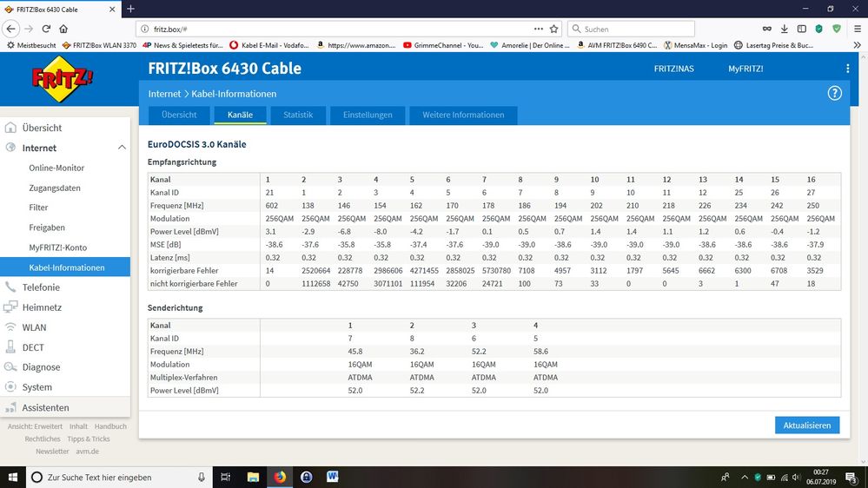The height and width of the screenshot is (488, 868).
Task: Open Handbuch footer link
Action: pyautogui.click(x=110, y=426)
